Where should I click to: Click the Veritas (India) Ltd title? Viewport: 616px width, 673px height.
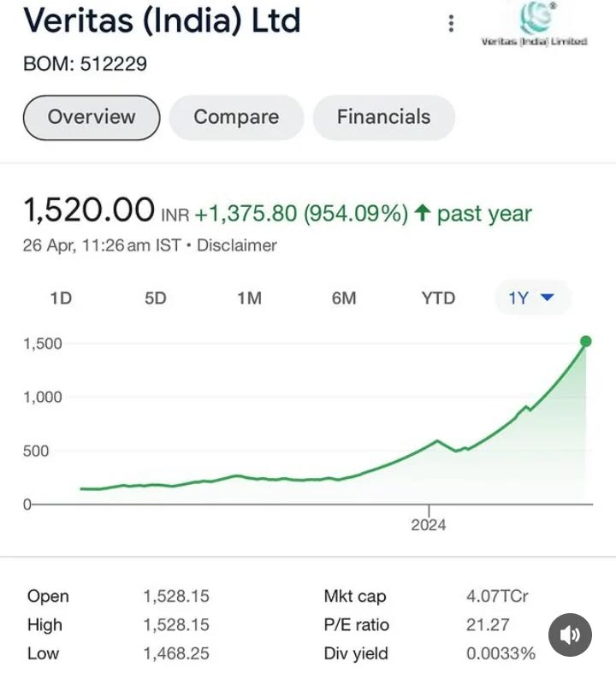pos(163,21)
